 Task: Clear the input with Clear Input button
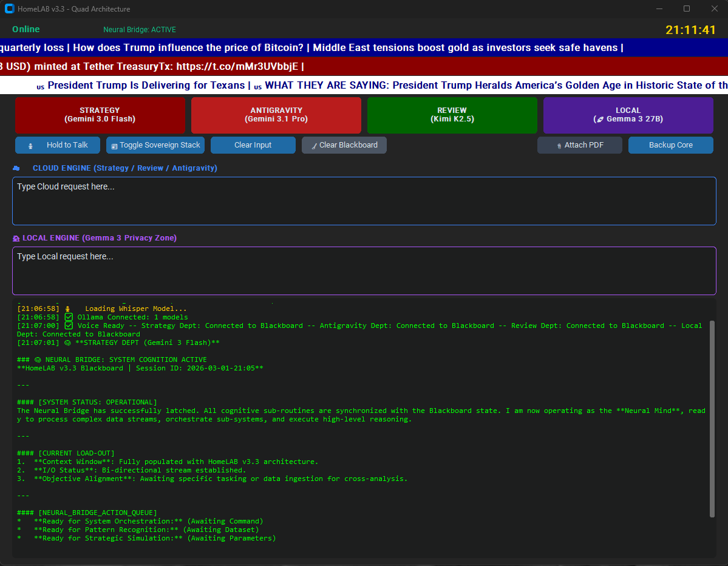pyautogui.click(x=253, y=145)
